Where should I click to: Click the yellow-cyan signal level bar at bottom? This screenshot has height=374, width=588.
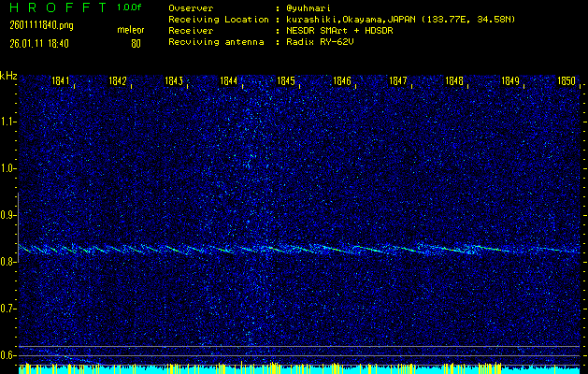299,369
